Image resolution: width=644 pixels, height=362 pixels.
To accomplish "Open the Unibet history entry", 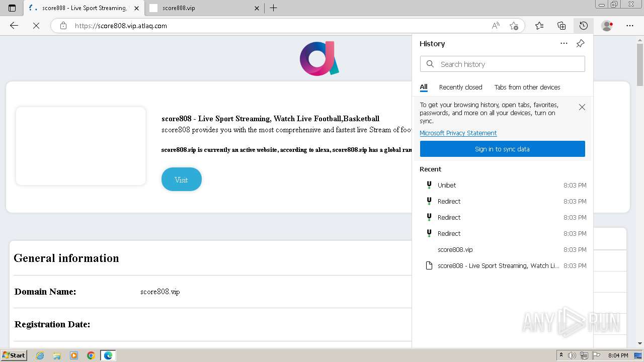I will pyautogui.click(x=503, y=185).
